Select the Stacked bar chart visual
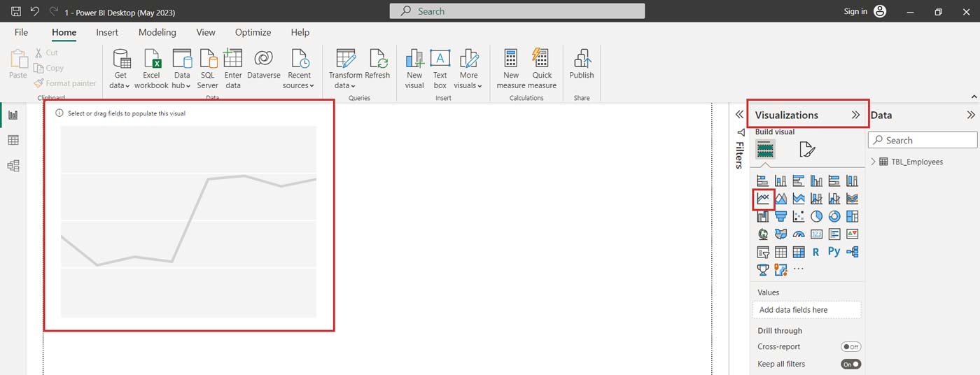Viewport: 980px width, 375px height. (x=763, y=181)
